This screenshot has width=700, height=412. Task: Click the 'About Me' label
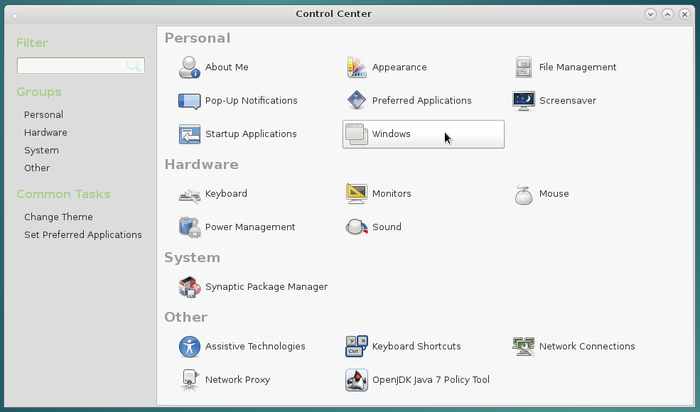click(x=227, y=67)
